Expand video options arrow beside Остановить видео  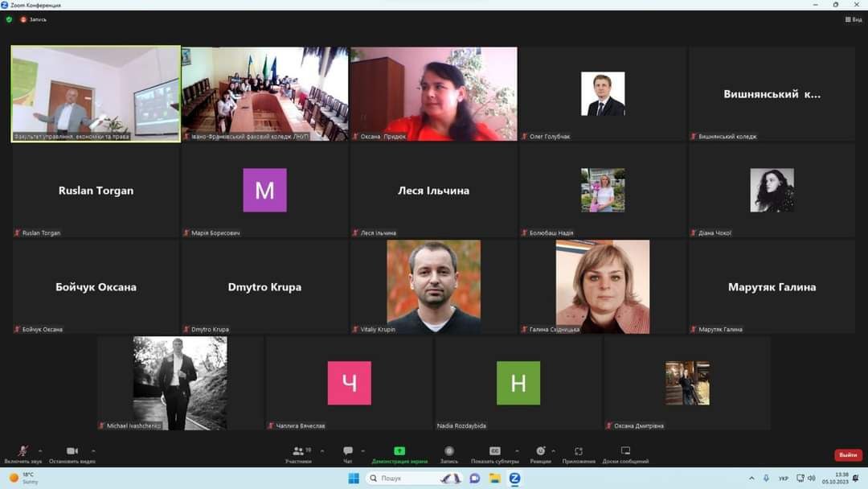pos(93,450)
